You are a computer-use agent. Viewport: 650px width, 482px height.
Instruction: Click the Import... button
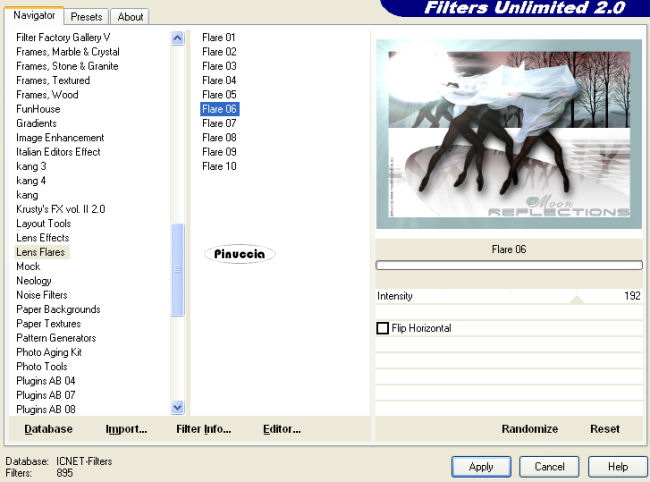coord(126,429)
